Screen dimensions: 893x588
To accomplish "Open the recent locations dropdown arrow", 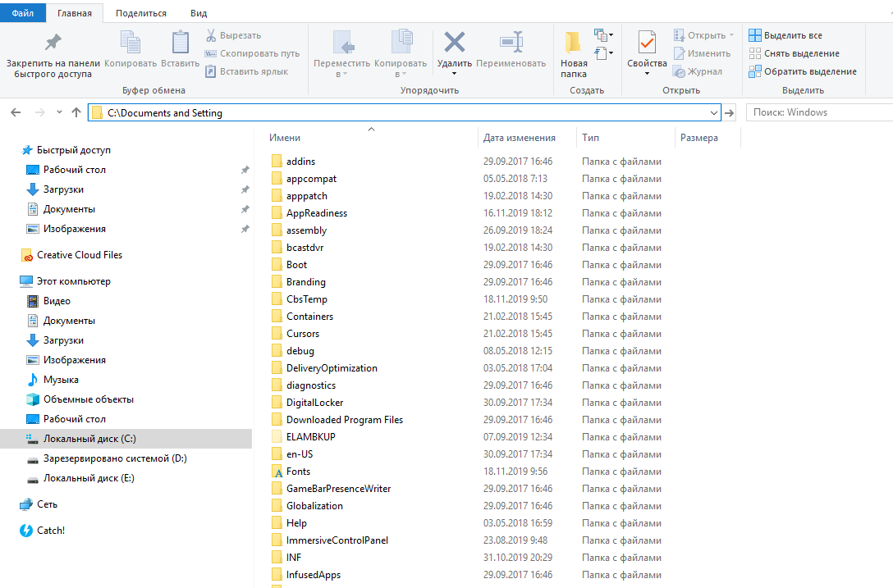I will (59, 112).
